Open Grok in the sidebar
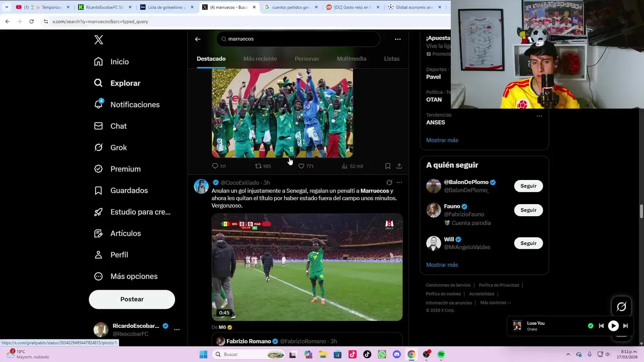 pos(110,147)
